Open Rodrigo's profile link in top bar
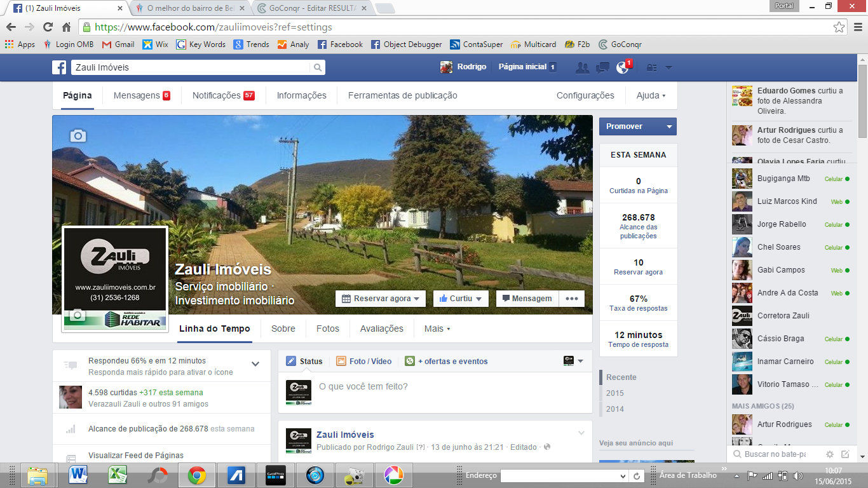 (x=464, y=67)
